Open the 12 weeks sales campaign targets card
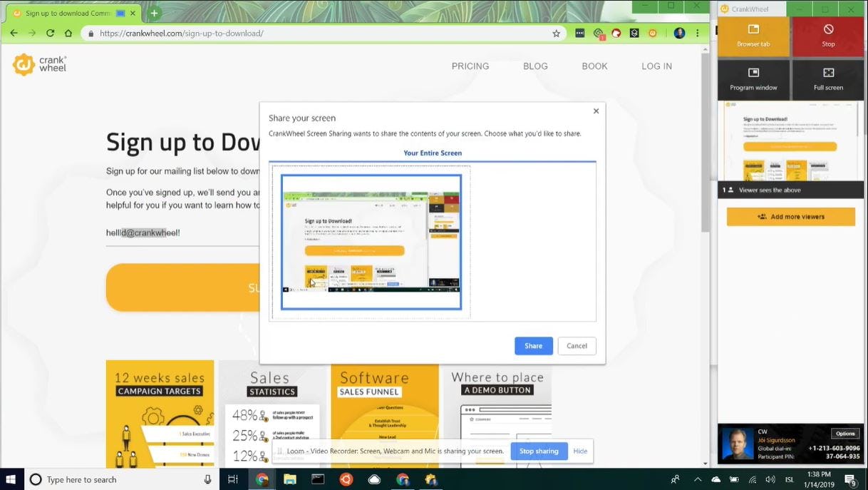 [160, 414]
